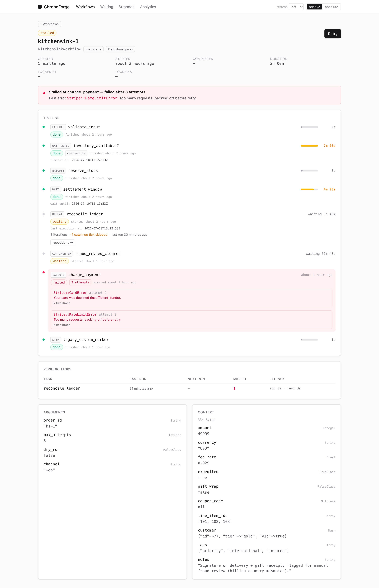The height and width of the screenshot is (588, 379).
Task: Click the 'Your card was declined' error message
Action: pos(87,298)
